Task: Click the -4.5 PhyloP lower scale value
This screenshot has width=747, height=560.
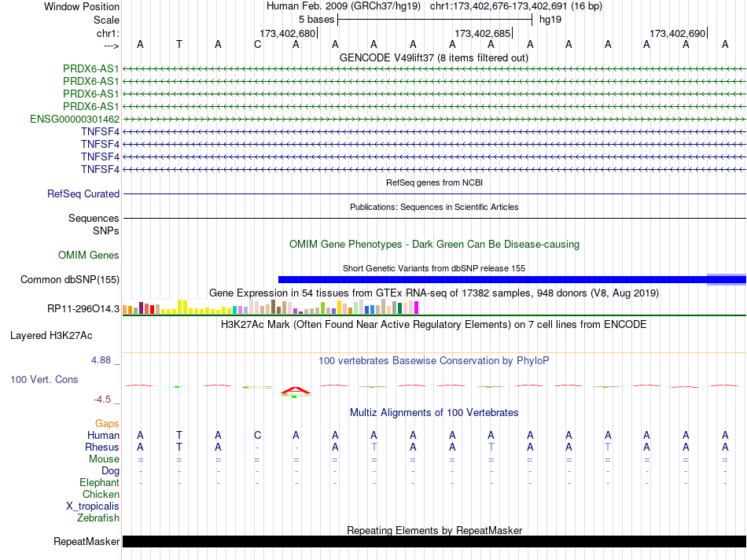Action: coord(102,400)
